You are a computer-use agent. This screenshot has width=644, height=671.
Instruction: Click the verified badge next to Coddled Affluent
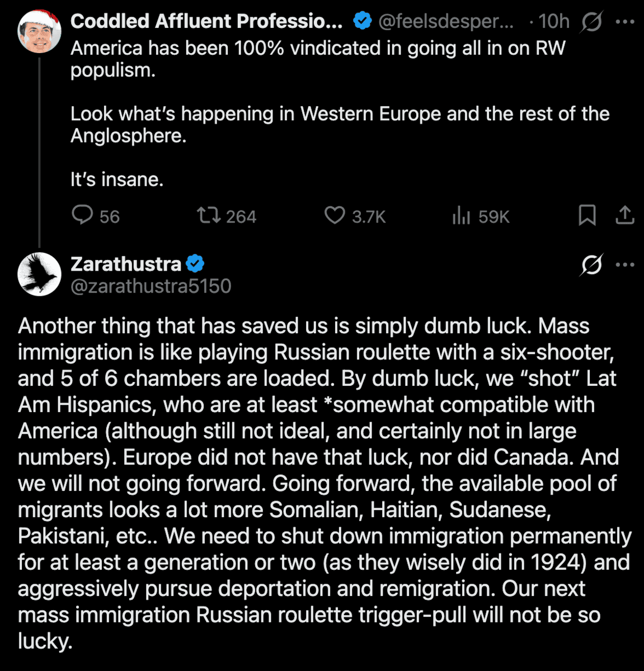point(363,21)
